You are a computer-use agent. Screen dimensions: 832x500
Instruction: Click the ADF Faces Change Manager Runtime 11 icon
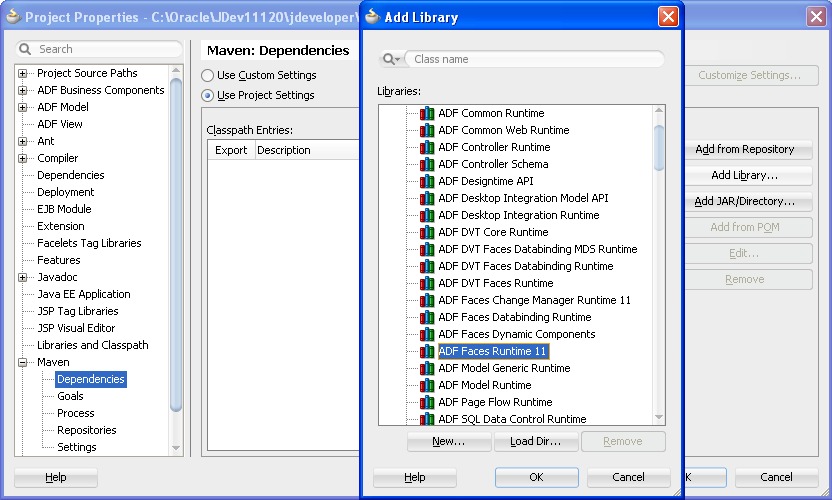tap(427, 300)
